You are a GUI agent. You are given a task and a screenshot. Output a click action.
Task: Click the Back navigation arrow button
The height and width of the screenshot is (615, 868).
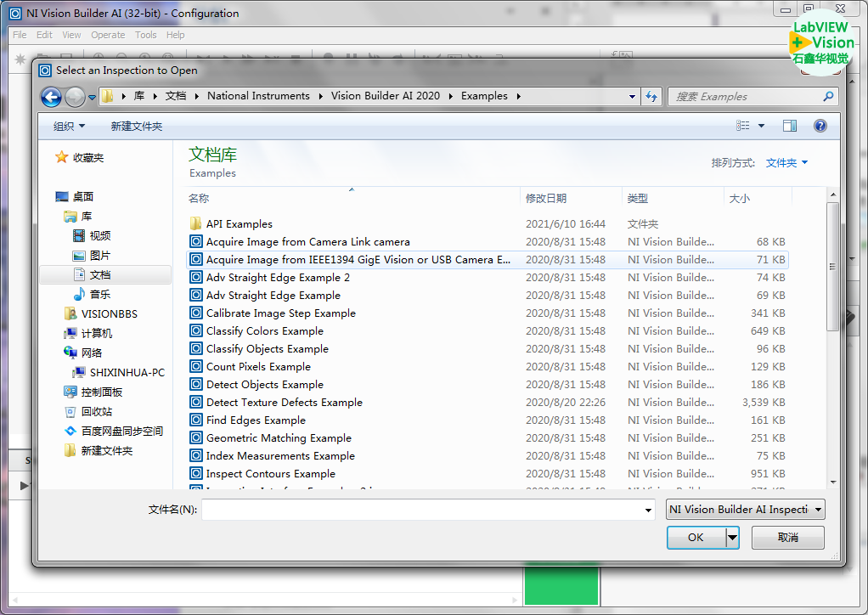pyautogui.click(x=51, y=97)
